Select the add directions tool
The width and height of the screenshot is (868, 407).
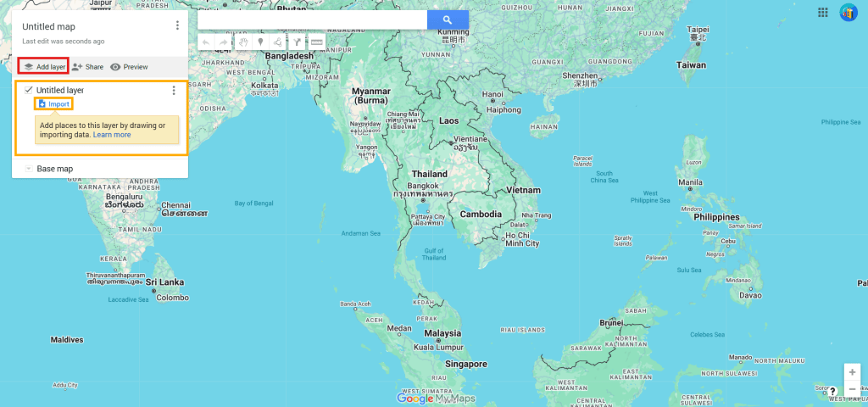pyautogui.click(x=298, y=42)
